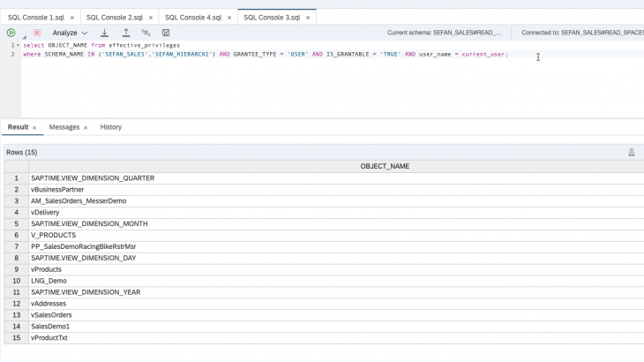Select the LNG_Demo cell
This screenshot has height=362, width=644.
336,281
